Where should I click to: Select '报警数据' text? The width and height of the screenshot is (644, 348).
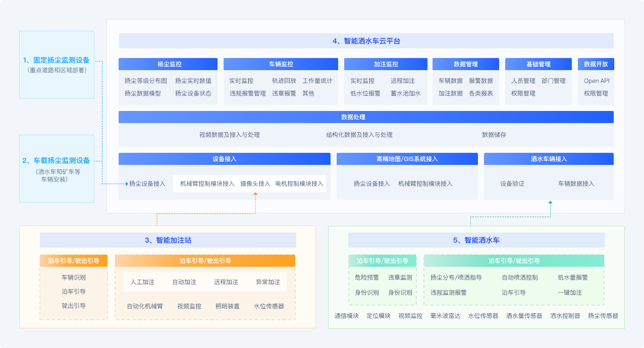click(481, 81)
